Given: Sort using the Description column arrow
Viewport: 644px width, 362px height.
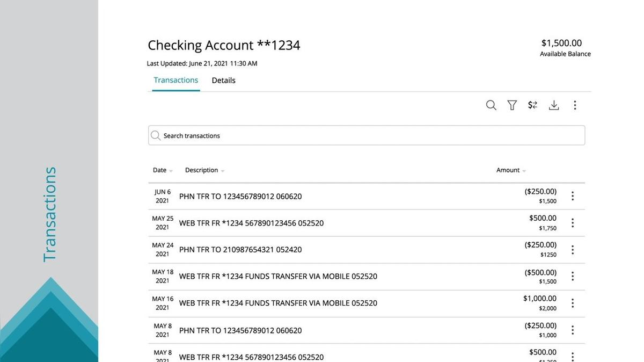Looking at the screenshot, I should pos(222,170).
